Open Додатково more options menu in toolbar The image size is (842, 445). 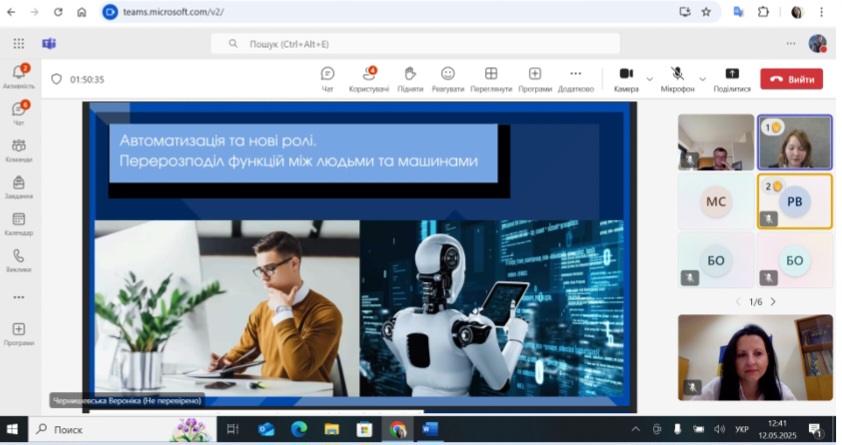575,74
